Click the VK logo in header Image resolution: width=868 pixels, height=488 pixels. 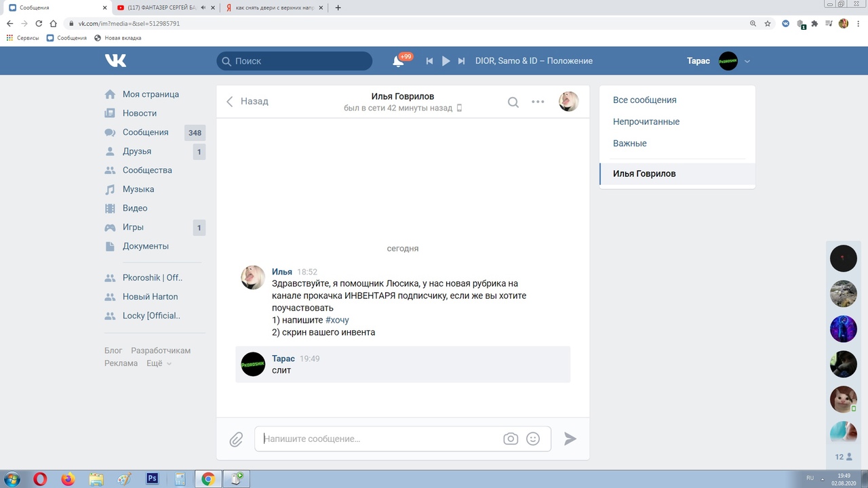pyautogui.click(x=115, y=61)
